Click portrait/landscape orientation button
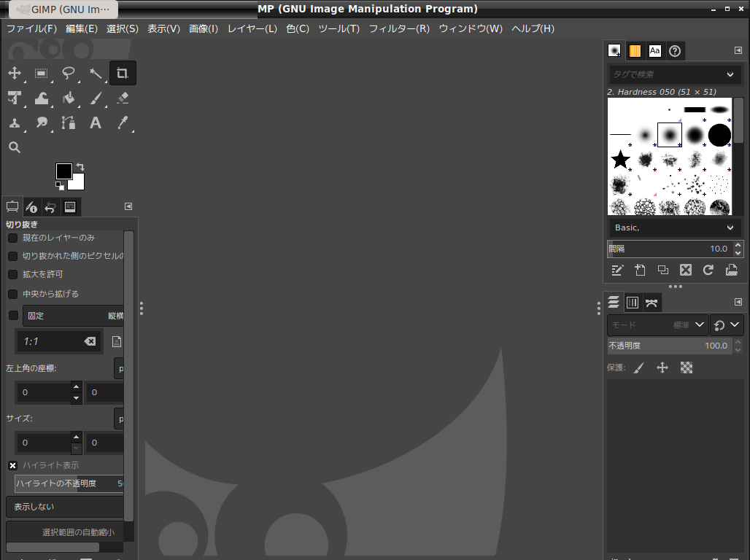Image resolution: width=750 pixels, height=560 pixels. coord(116,341)
